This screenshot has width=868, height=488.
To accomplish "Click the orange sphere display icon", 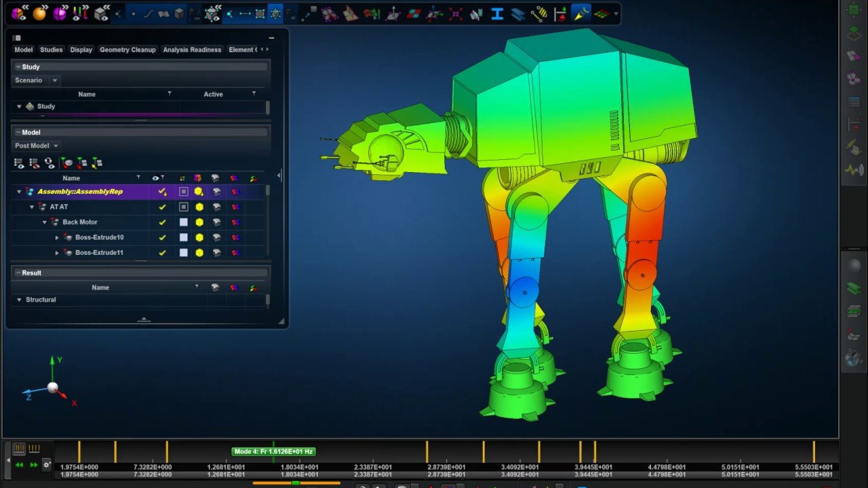I will [x=39, y=12].
